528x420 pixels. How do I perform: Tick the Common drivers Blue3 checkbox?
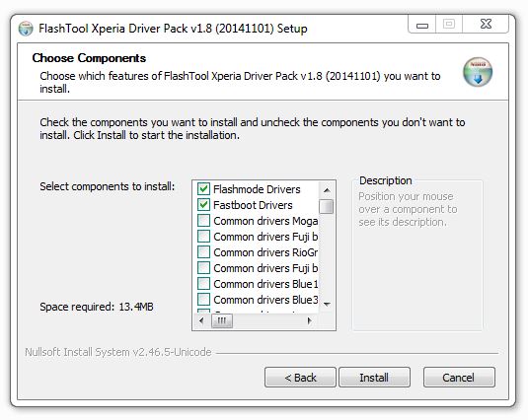(203, 300)
